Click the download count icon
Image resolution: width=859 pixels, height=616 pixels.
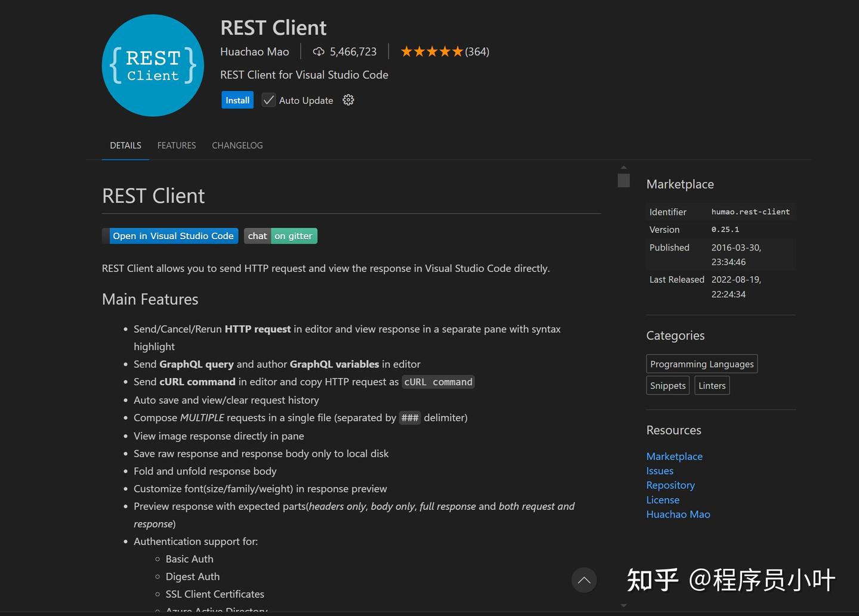[x=318, y=51]
